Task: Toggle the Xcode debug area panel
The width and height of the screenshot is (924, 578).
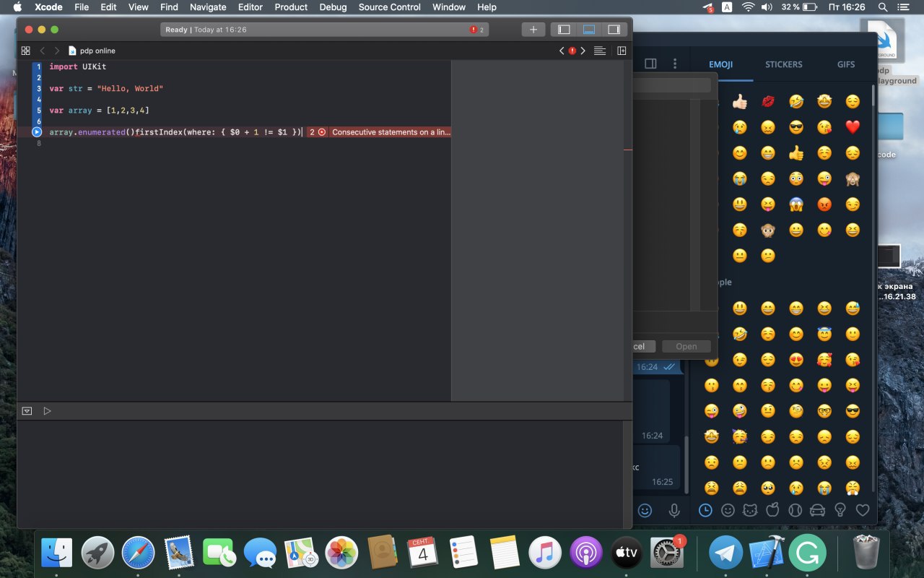Action: coord(589,30)
